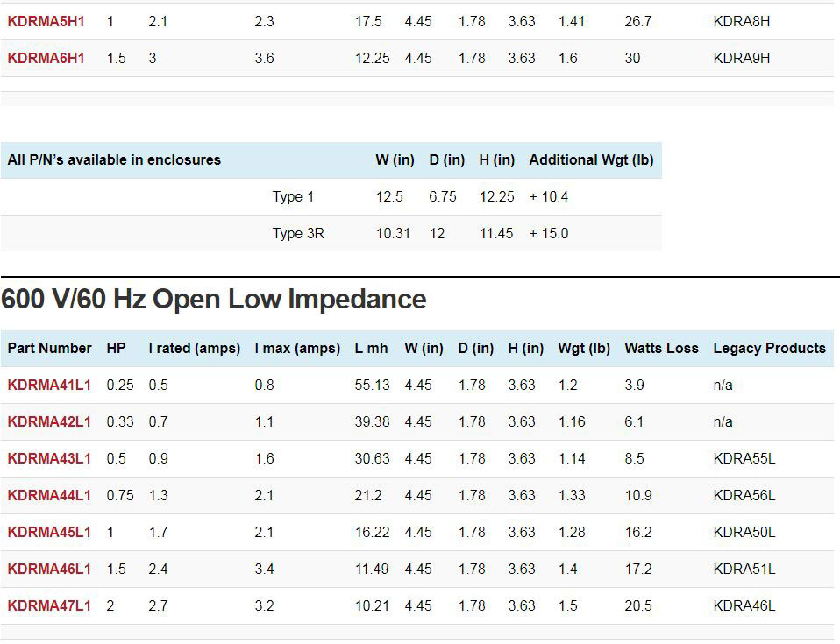Select the 'Type 3R' enclosure cell

tap(298, 234)
